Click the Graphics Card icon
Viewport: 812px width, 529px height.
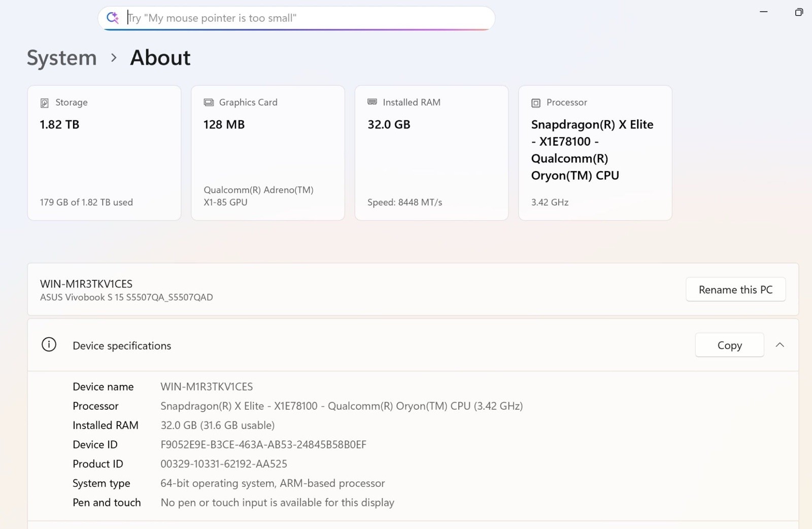209,103
